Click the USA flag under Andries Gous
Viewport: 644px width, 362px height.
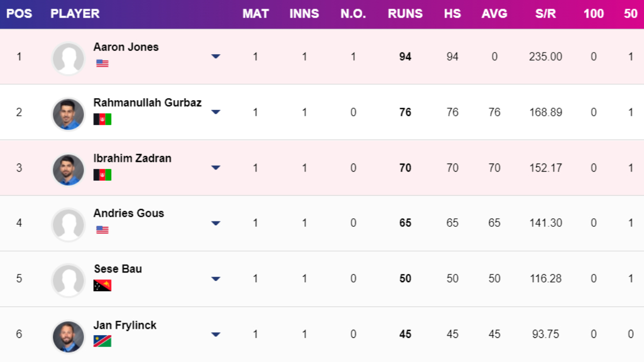point(102,230)
